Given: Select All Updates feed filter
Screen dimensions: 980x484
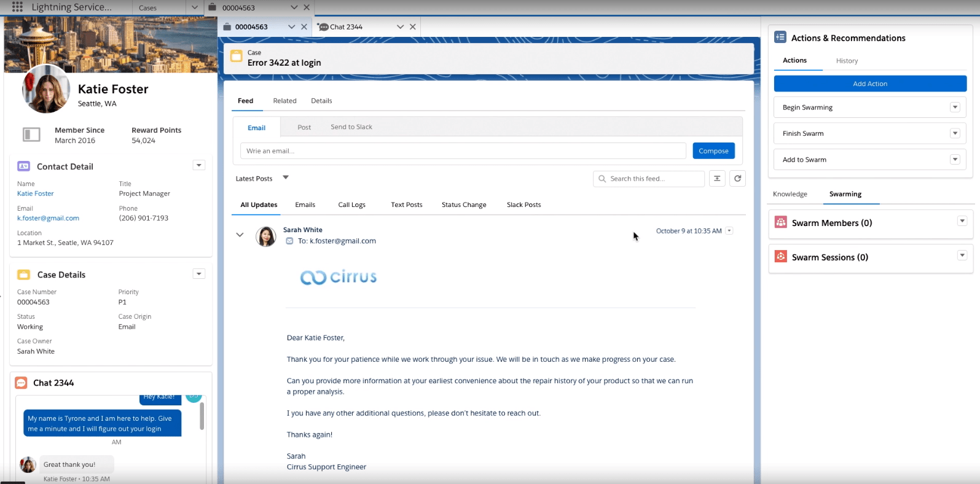Looking at the screenshot, I should [259, 205].
